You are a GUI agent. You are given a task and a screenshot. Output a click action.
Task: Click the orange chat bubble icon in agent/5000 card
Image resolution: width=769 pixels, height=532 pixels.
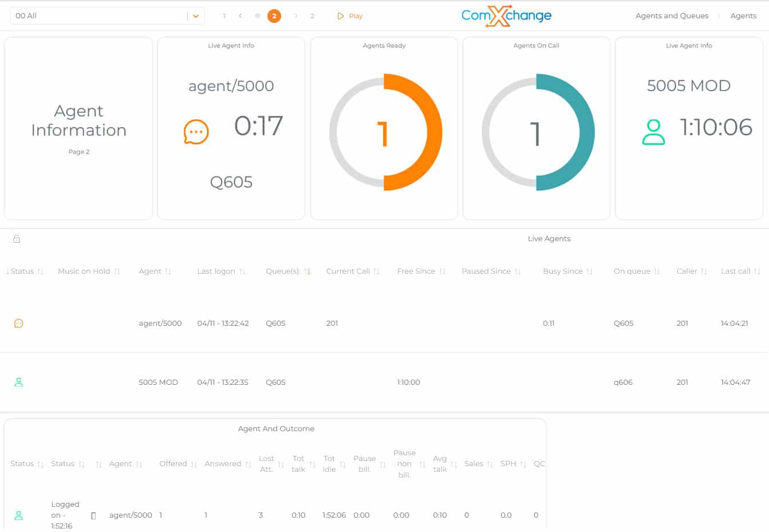click(196, 132)
